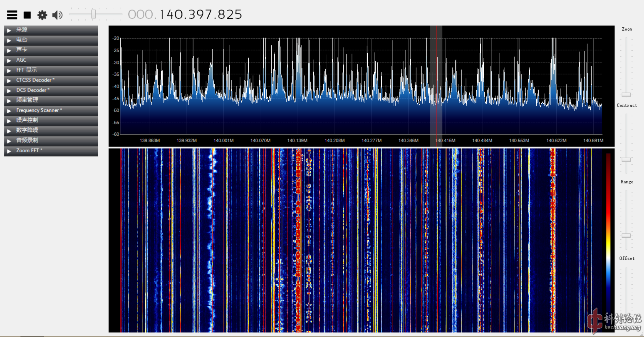Click the audio volume slider

[94, 14]
